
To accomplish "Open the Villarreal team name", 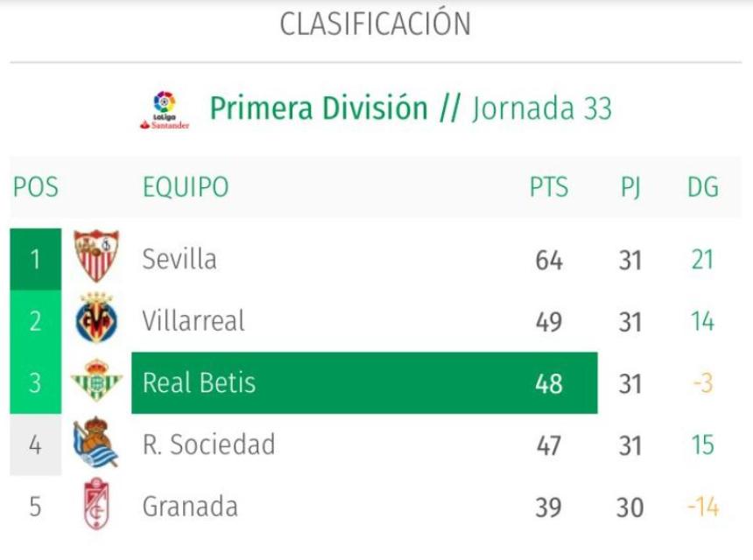I will pyautogui.click(x=194, y=321).
